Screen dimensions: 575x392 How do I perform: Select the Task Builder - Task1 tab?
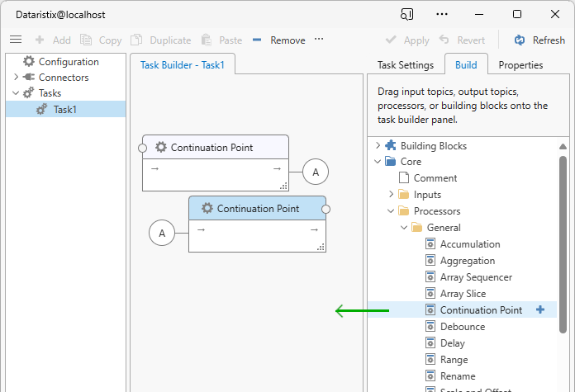coord(183,65)
